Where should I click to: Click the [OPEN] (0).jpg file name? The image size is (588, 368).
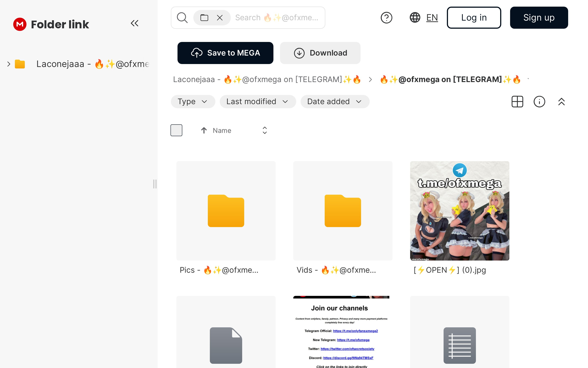click(449, 270)
